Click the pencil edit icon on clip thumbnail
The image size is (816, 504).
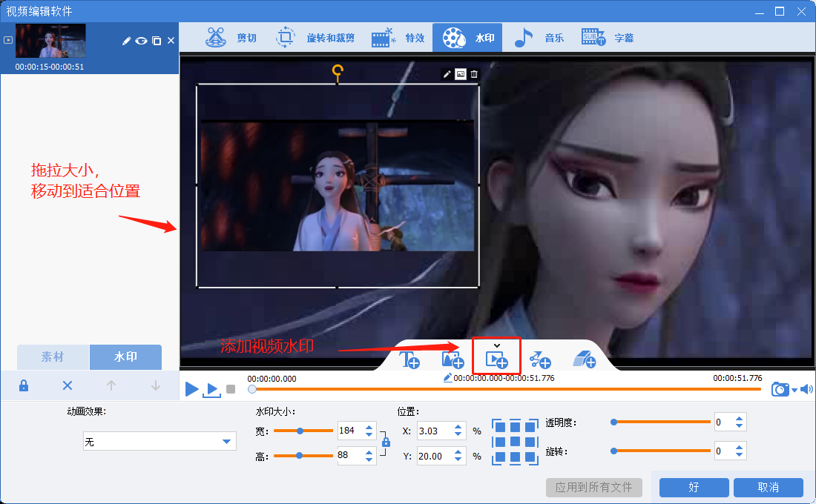click(x=126, y=41)
